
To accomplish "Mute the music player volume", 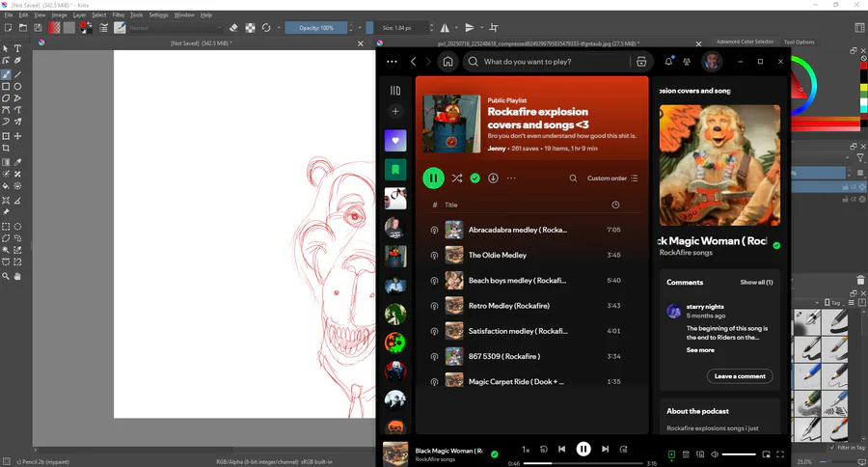I will pyautogui.click(x=715, y=454).
